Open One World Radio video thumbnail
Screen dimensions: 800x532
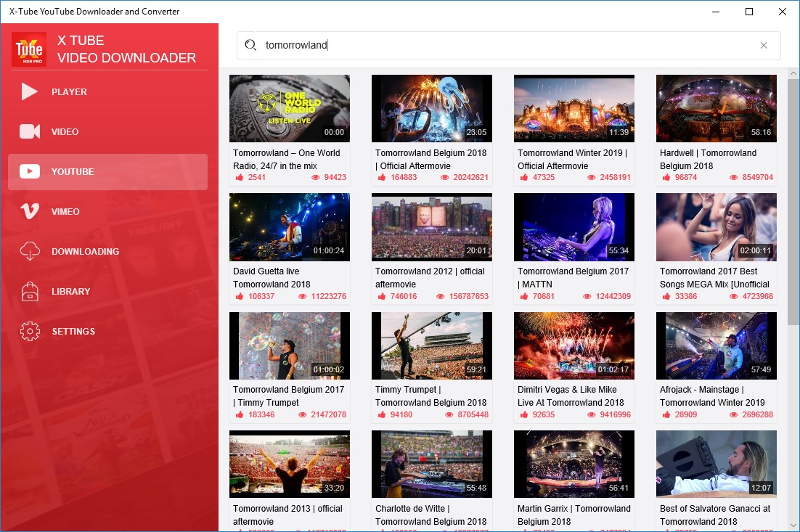pos(289,109)
